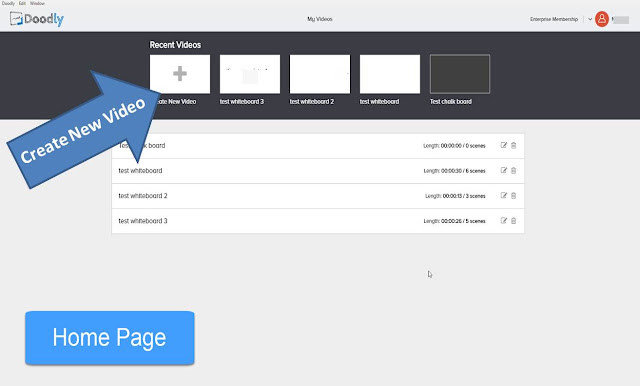Viewport: 640px width, 386px height.
Task: Open the My Videos tab
Action: (320, 19)
